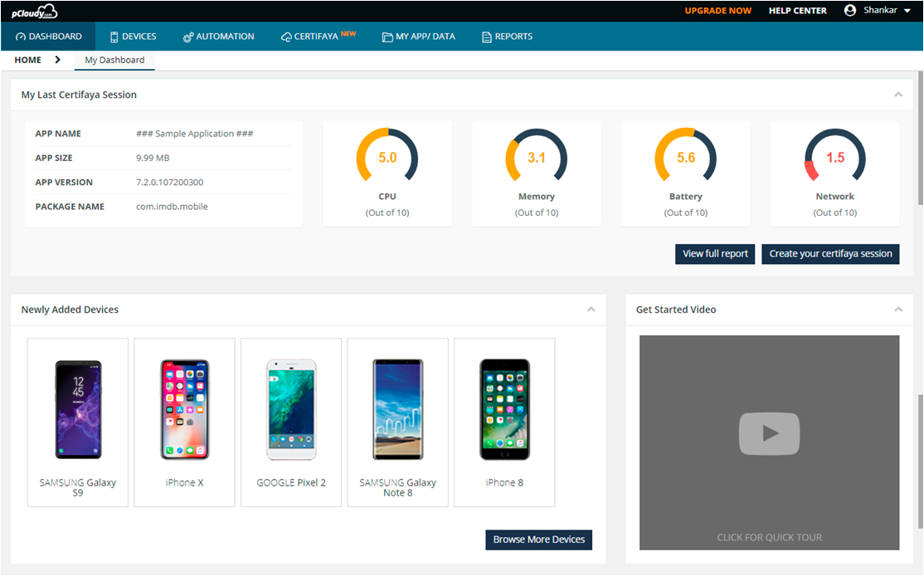Open the MY APP/ DATA menu tab
The height and width of the screenshot is (576, 924).
coord(418,37)
